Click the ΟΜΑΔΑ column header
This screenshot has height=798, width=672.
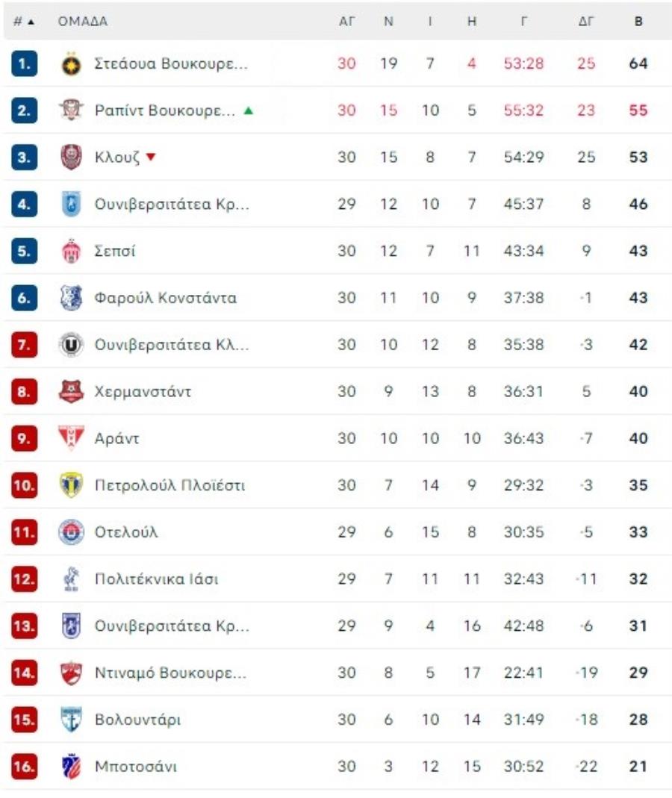pos(82,22)
